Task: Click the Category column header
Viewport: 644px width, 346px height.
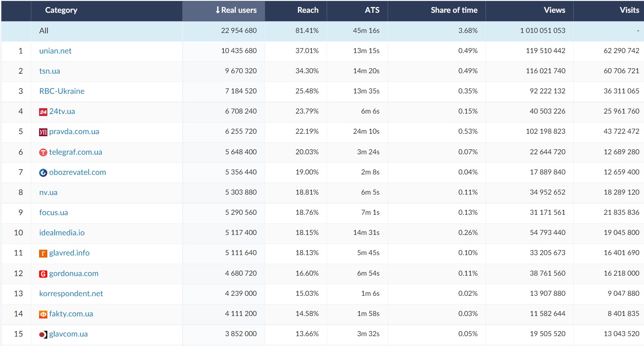Action: (x=61, y=10)
